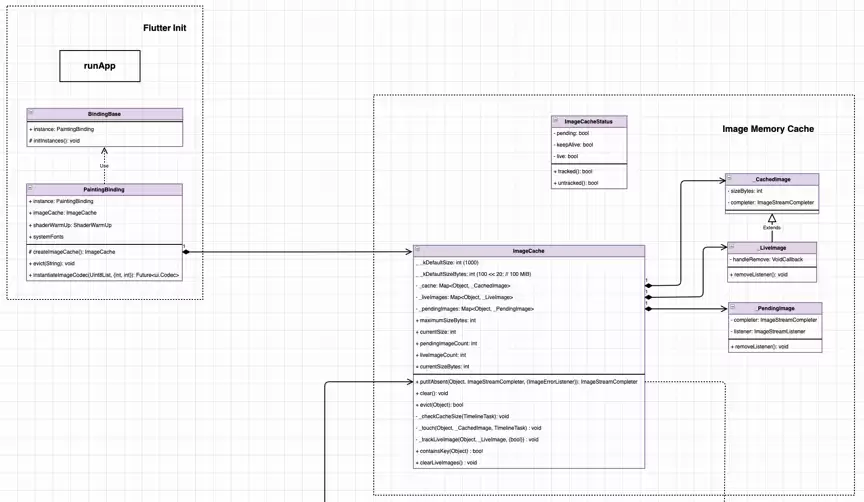Select the 'initInstances(): void' row
Image resolution: width=864 pixels, height=502 pixels.
point(105,141)
